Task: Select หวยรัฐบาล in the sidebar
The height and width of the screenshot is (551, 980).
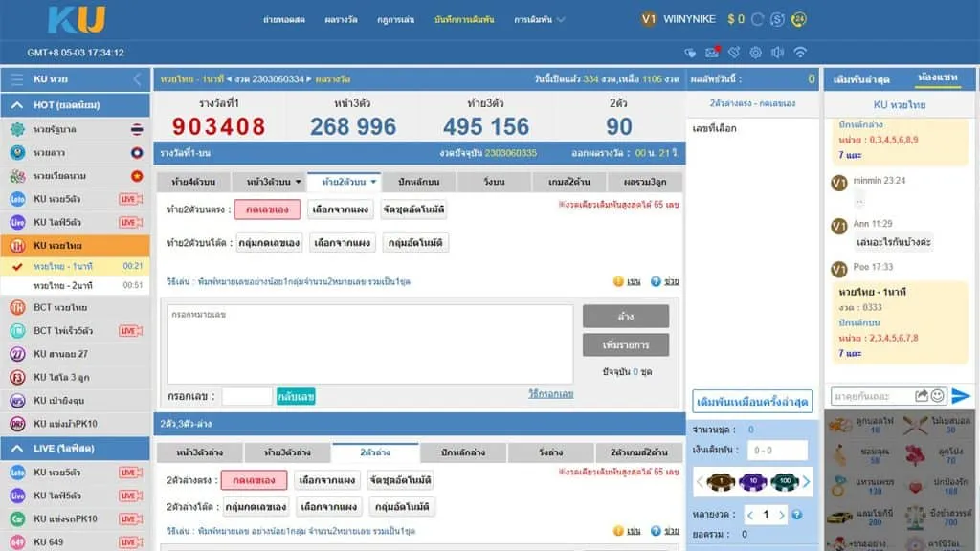Action: click(75, 129)
